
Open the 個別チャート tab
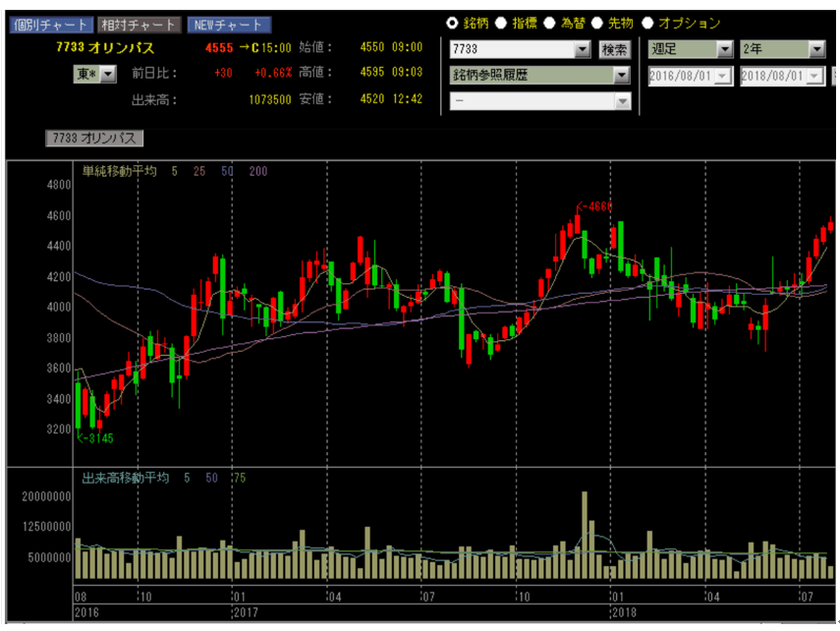[x=52, y=25]
